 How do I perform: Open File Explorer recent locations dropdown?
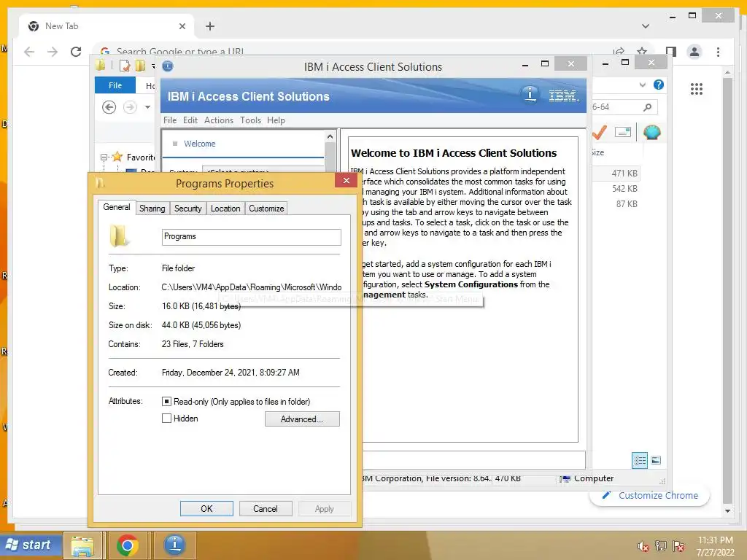(x=147, y=107)
